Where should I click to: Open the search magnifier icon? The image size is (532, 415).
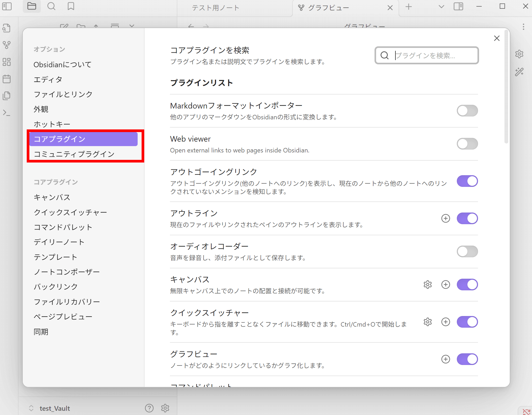coord(51,6)
